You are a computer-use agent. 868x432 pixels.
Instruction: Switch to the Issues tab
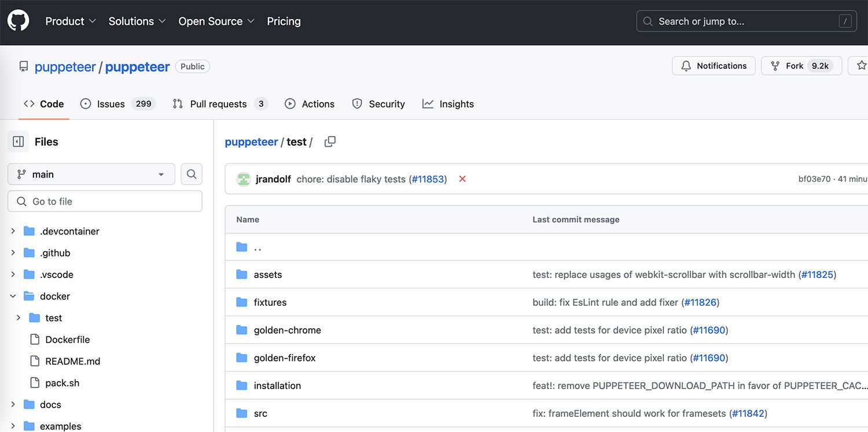click(x=118, y=104)
